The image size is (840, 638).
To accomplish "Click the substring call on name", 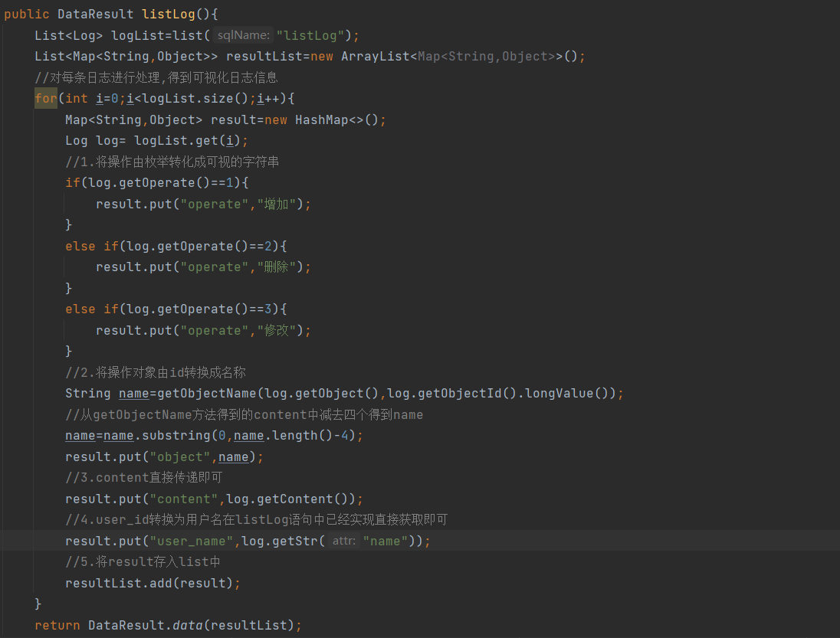I will point(176,436).
